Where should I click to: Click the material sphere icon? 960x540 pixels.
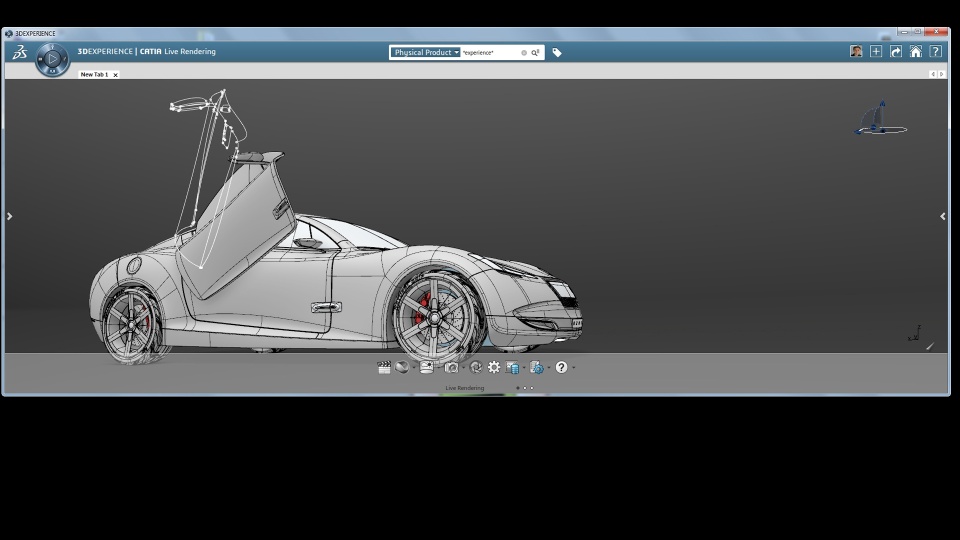402,367
